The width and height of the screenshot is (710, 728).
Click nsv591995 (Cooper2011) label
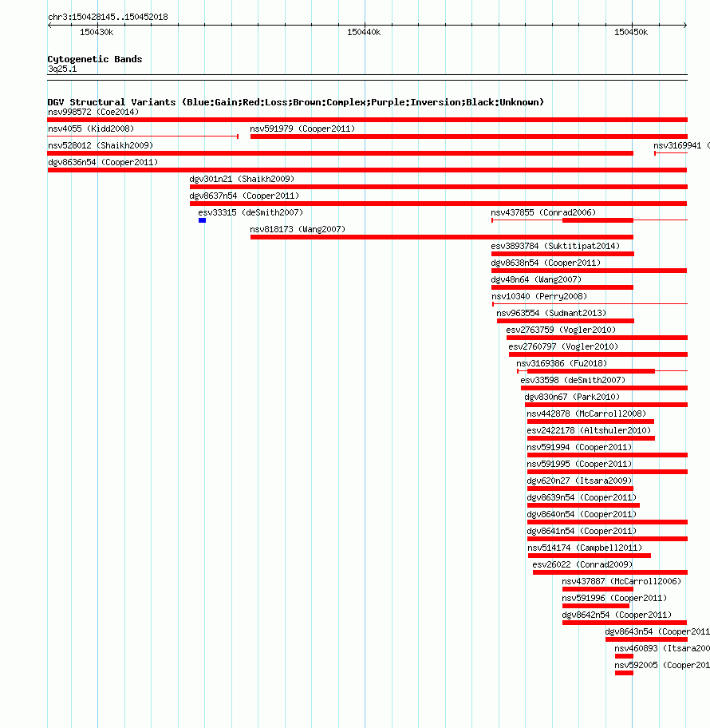tap(579, 463)
